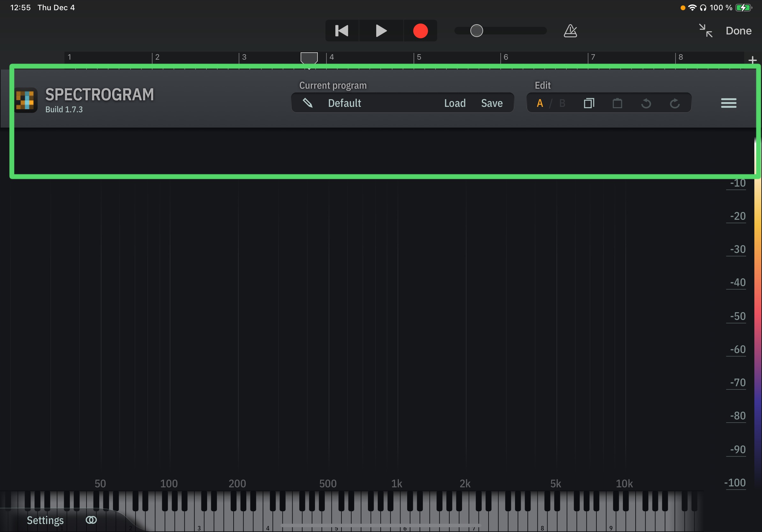Tap the collapse arrows icon near Done
762x532 pixels.
[x=706, y=31]
